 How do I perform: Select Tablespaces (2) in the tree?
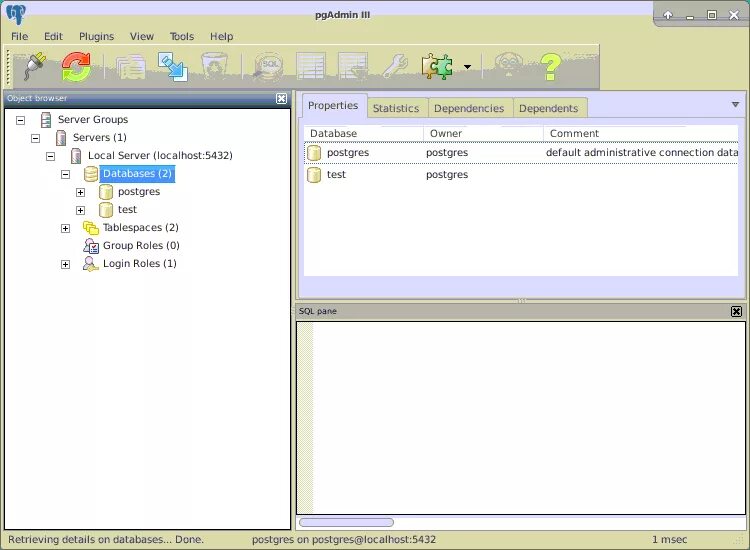(141, 228)
